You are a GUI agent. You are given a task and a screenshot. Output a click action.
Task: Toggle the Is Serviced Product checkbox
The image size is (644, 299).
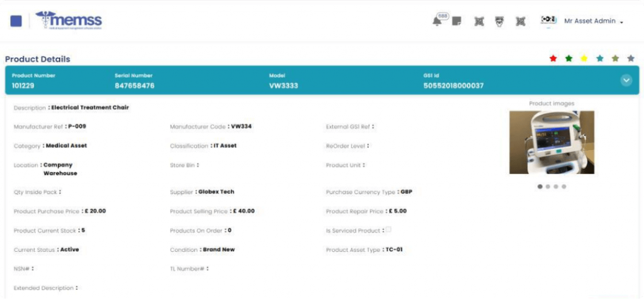pos(388,230)
